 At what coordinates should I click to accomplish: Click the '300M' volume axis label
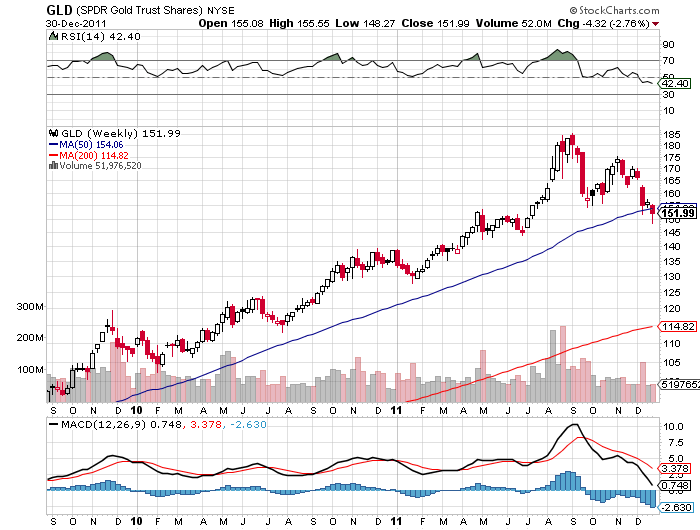tap(30, 307)
